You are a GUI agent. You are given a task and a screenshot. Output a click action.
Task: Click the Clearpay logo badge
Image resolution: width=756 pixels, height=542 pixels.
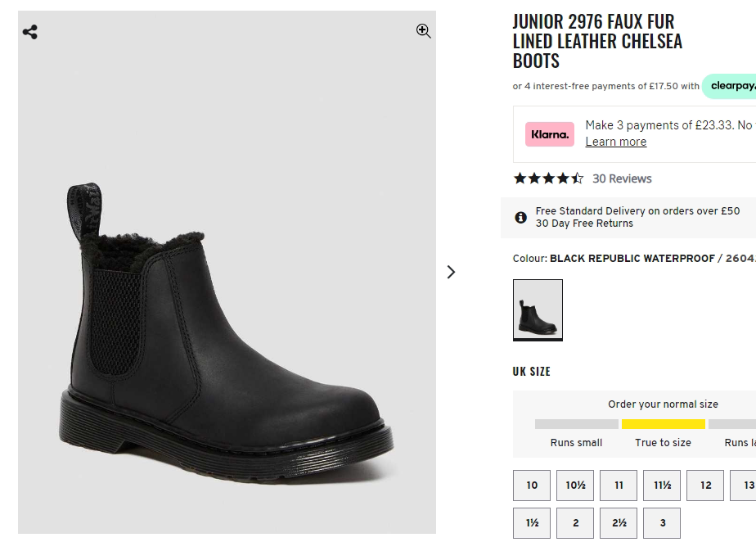click(731, 86)
